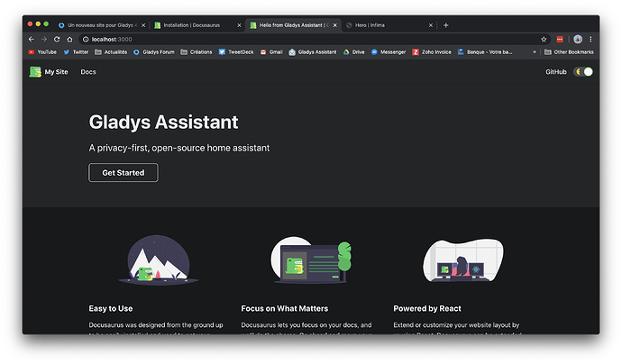Click the illustration above Focus on What Matters
The width and height of the screenshot is (622, 364).
(x=311, y=259)
